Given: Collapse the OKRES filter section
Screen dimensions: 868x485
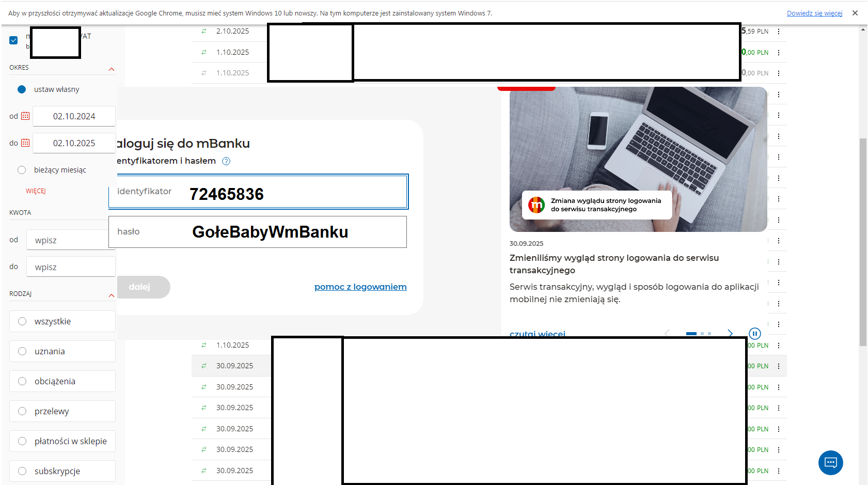Looking at the screenshot, I should pos(112,69).
